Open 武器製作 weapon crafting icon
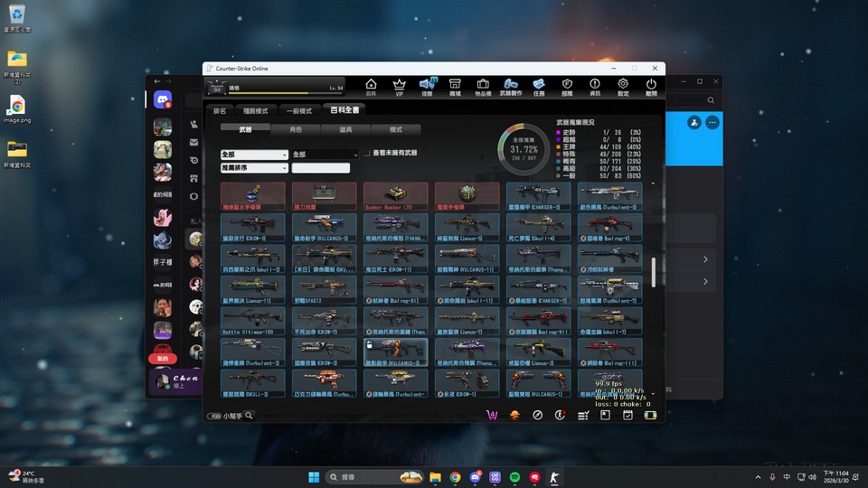868x488 pixels. point(511,87)
